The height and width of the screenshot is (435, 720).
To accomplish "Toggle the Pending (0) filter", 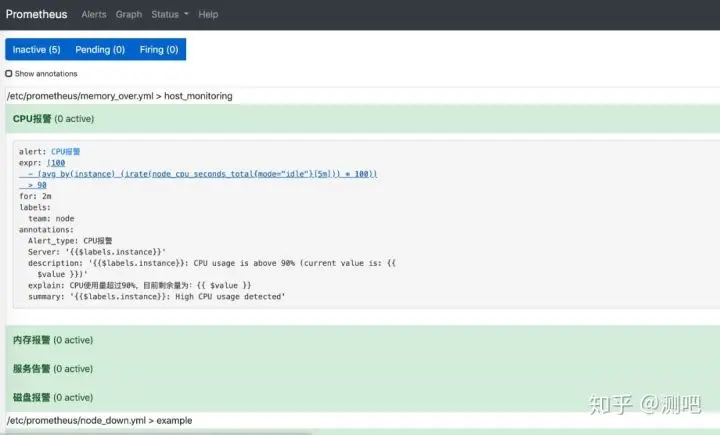I will tap(100, 50).
